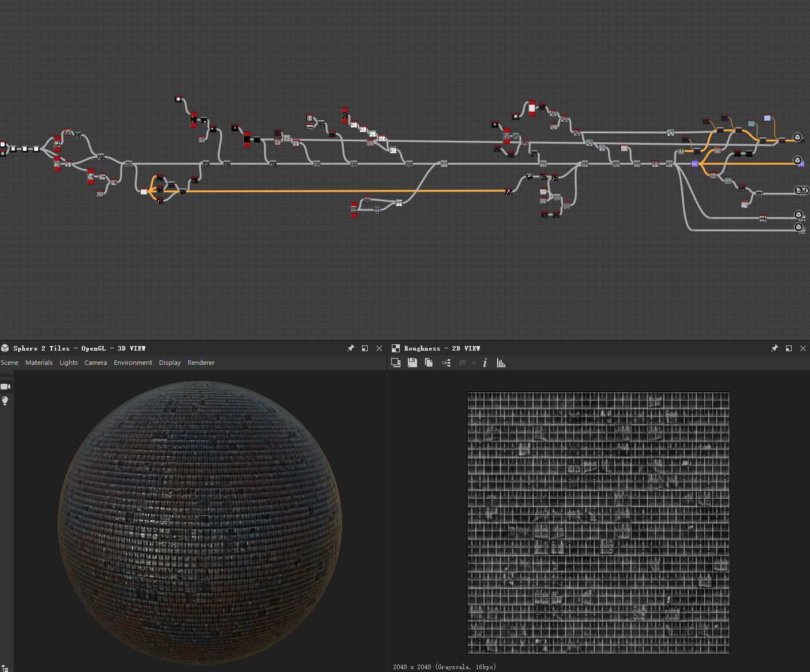Click the roughness texture preview image
The image size is (810, 672).
[598, 522]
